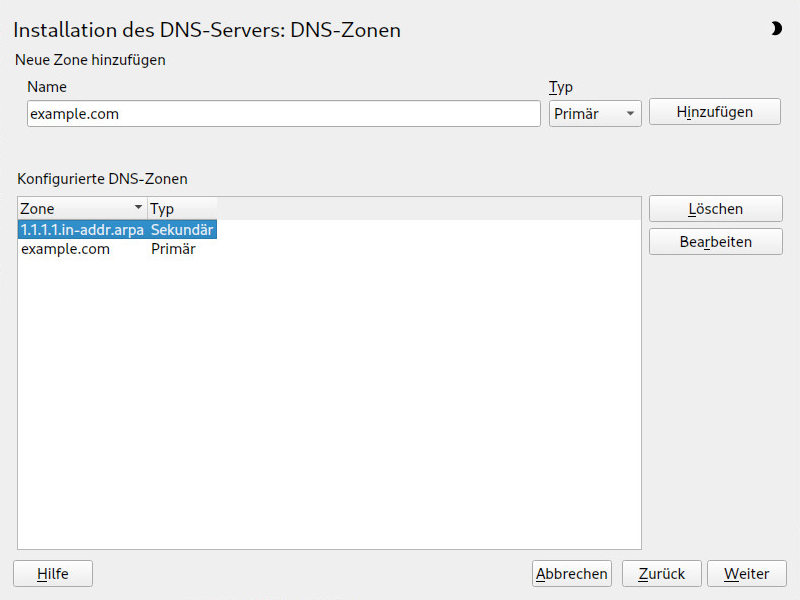The height and width of the screenshot is (600, 800).
Task: Select the 1.1.1.1.in-addr.arpa zone row
Action: [82, 230]
